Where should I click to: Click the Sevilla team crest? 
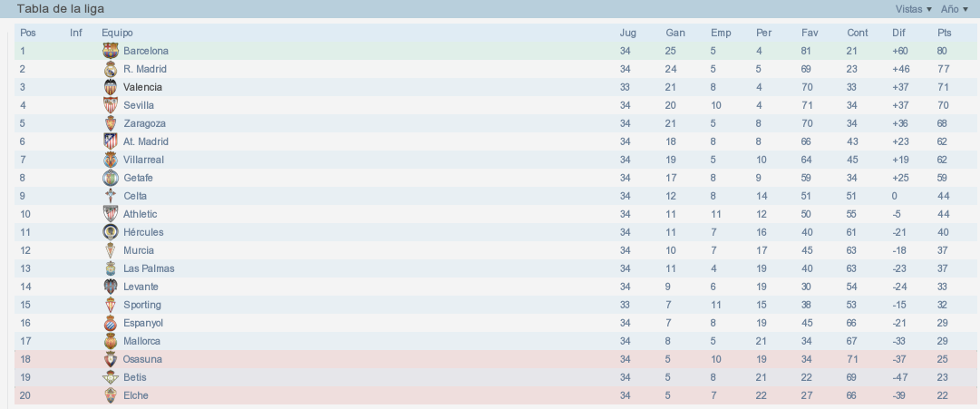tap(111, 105)
